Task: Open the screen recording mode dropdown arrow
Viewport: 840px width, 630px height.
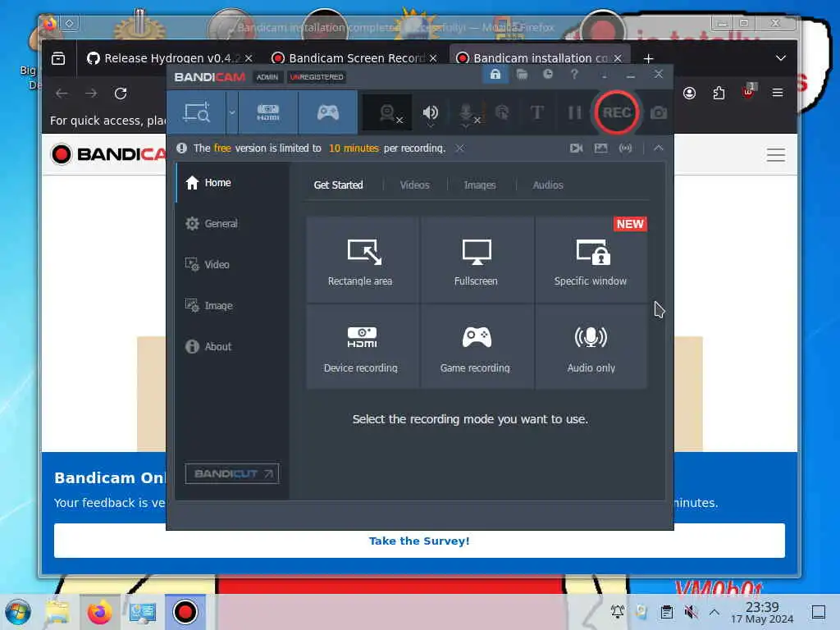Action: click(232, 112)
